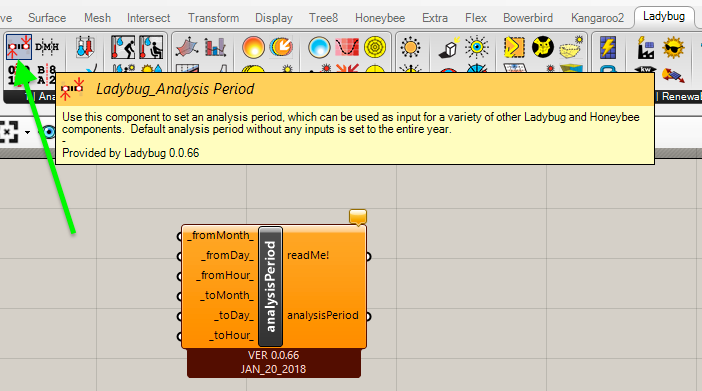Viewport: 702px width, 391px height.
Task: Click the yellow ladybug on black circle icon
Action: (543, 47)
